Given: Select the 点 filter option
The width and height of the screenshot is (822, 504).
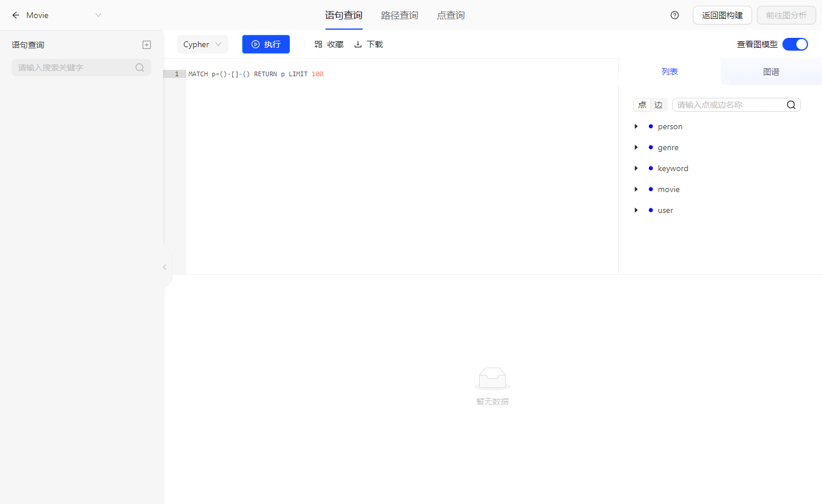Looking at the screenshot, I should pos(642,105).
